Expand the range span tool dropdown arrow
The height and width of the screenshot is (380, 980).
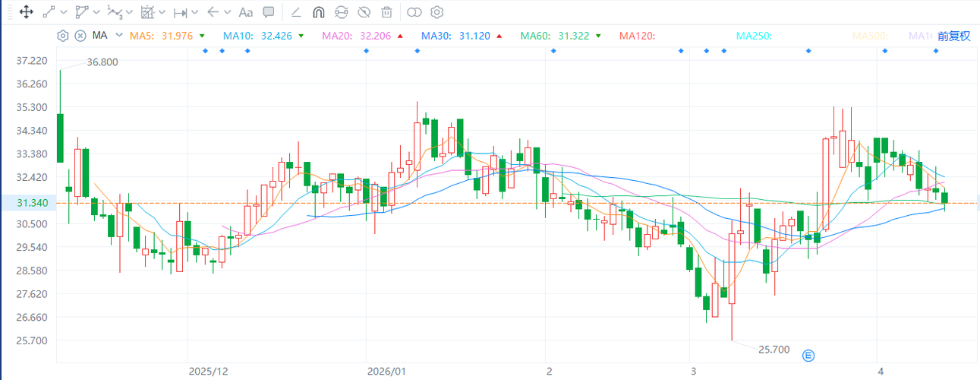196,12
